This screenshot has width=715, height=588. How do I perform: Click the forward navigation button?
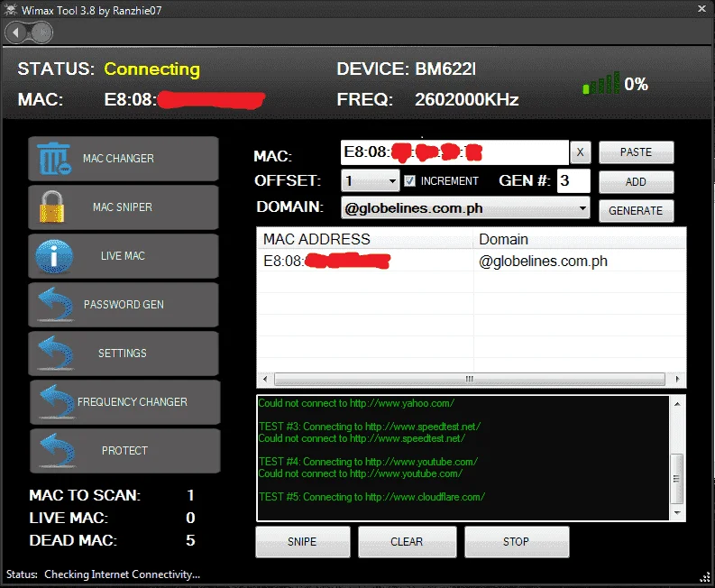[42, 32]
